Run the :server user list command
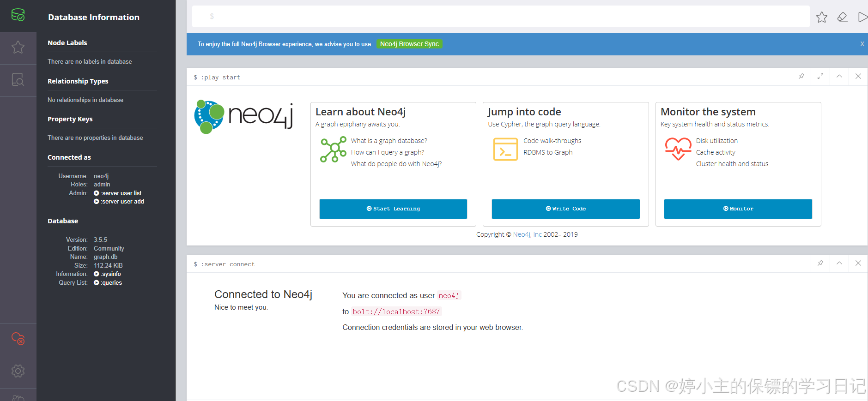Image resolution: width=868 pixels, height=401 pixels. 118,193
